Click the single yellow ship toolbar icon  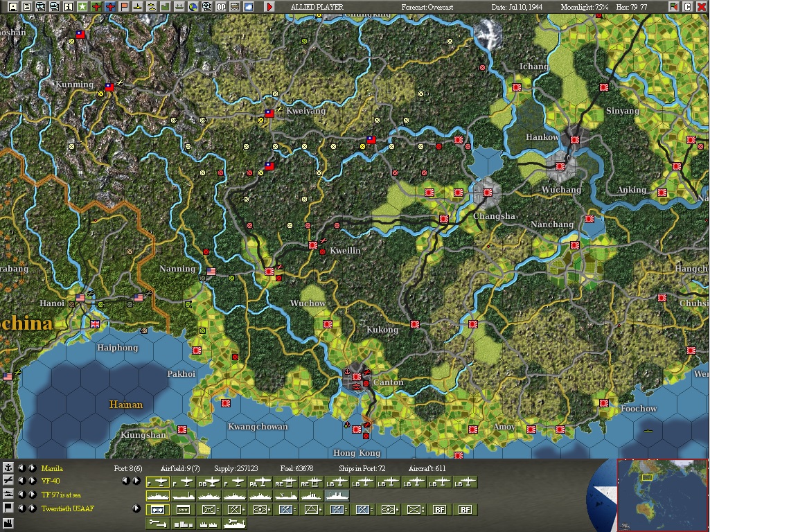137,7
